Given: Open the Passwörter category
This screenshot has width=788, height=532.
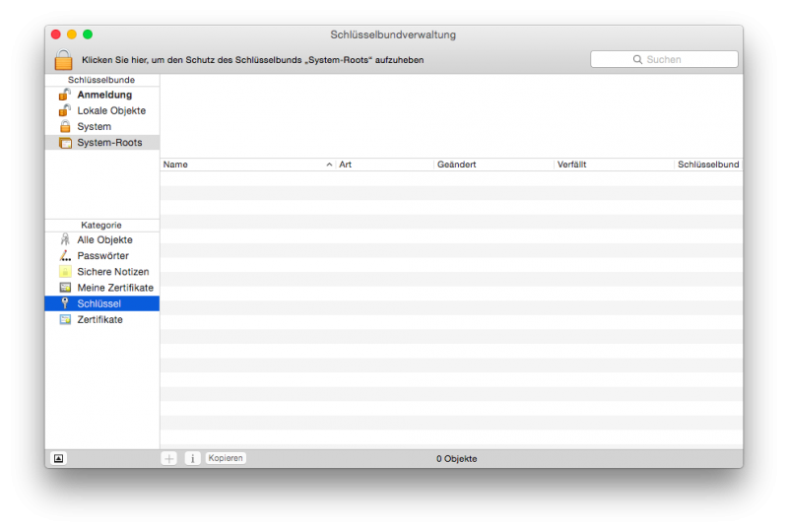Looking at the screenshot, I should 102,255.
